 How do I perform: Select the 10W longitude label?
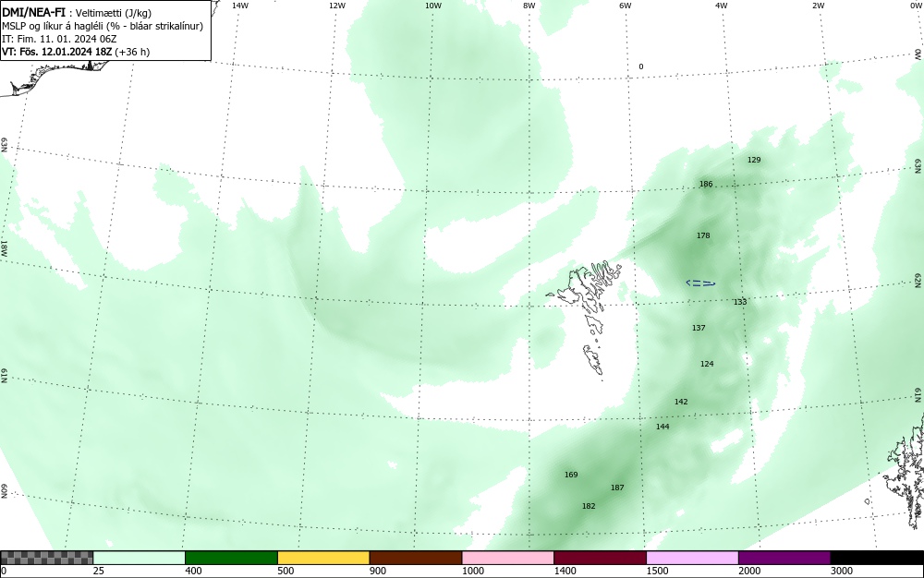click(433, 6)
